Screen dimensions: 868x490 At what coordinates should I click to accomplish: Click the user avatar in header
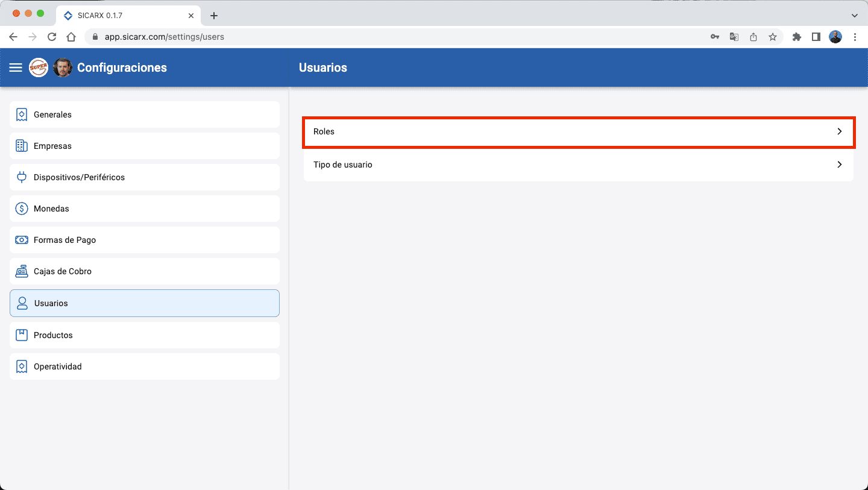(63, 68)
